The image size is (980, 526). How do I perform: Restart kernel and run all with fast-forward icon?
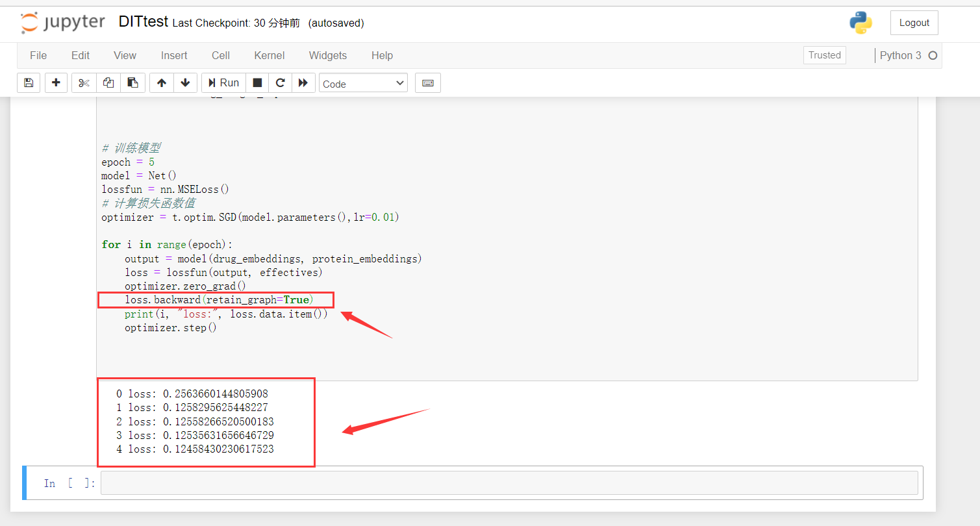click(x=303, y=82)
